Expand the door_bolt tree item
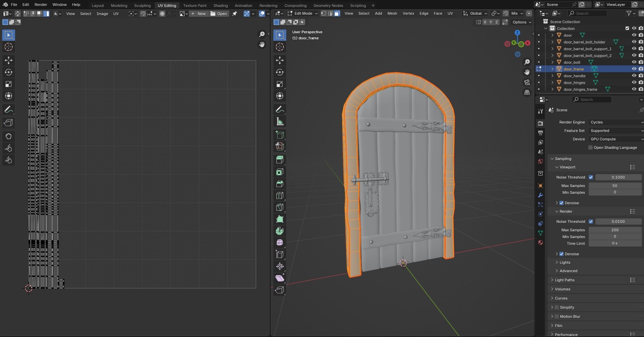Image resolution: width=644 pixels, height=337 pixels. [552, 62]
